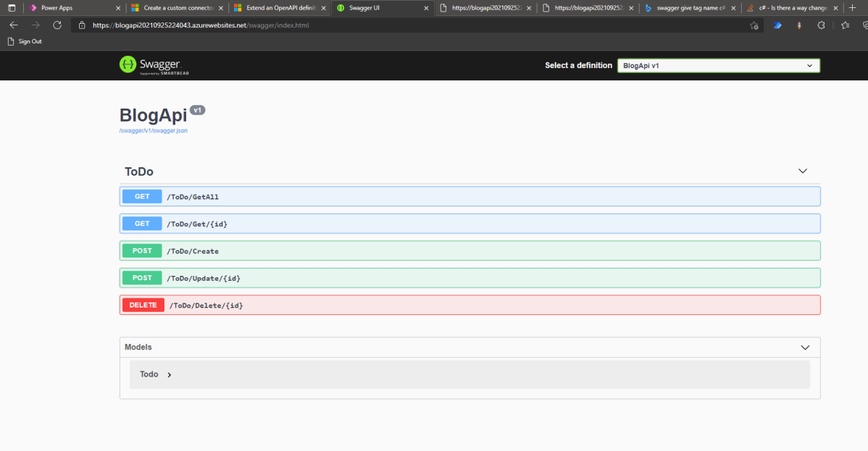Click the Sign Out page icon in favorites bar
Image resolution: width=868 pixels, height=451 pixels.
[x=12, y=41]
